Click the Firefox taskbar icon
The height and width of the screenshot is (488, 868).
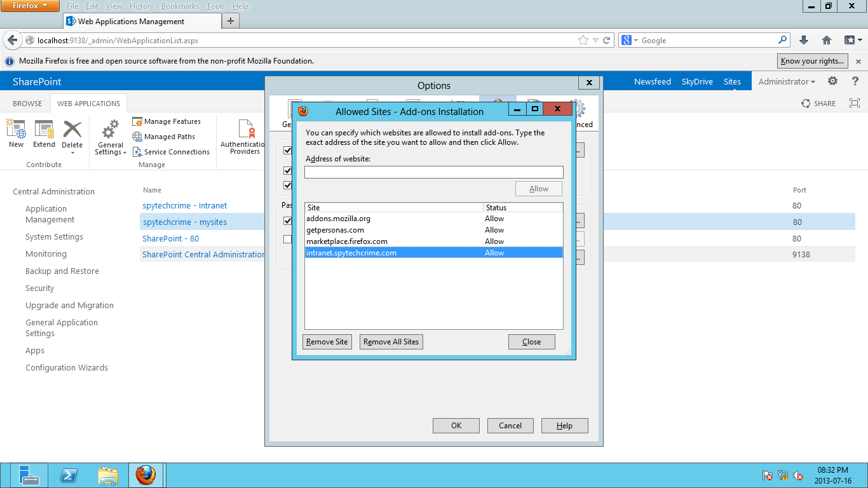(x=146, y=475)
